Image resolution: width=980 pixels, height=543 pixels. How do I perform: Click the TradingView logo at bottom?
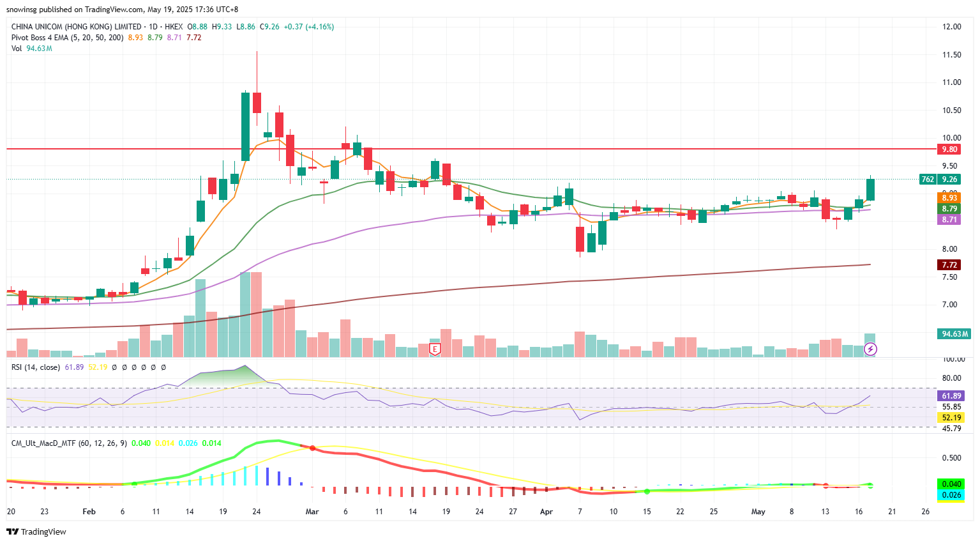pos(36,532)
